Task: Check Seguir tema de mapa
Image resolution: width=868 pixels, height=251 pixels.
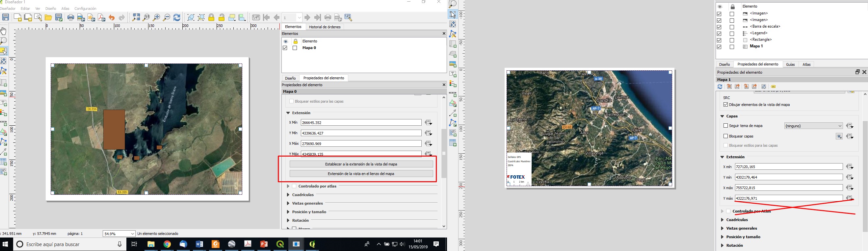Action: coord(725,126)
